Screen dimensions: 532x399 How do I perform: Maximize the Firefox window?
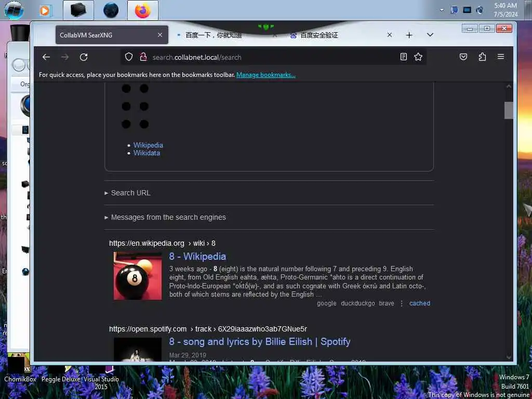(487, 29)
